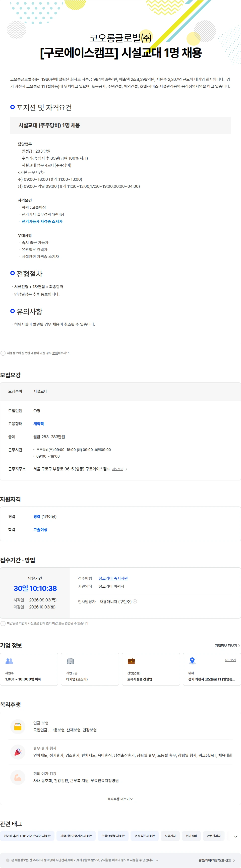Viewport: 241px width, 868px height.
Task: Click the 산업(업종) 토목시설물 건설업 card
Action: (151, 669)
